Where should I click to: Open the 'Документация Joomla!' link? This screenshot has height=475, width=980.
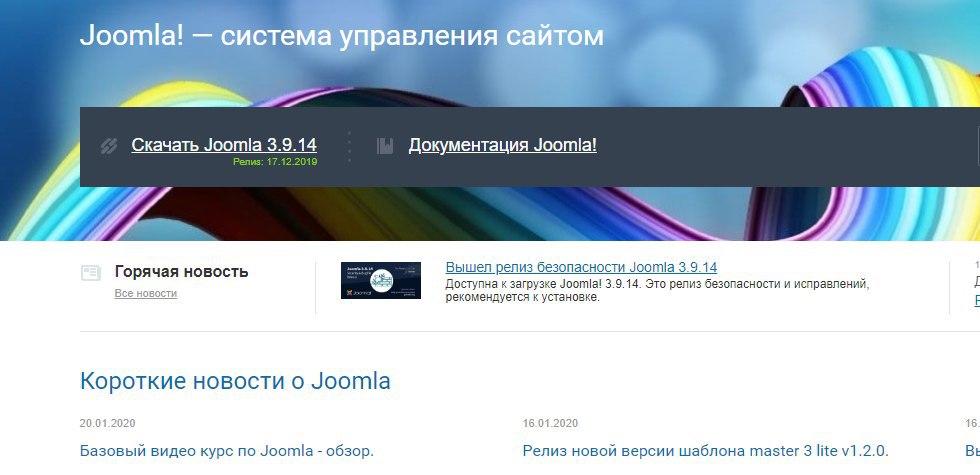click(x=502, y=145)
